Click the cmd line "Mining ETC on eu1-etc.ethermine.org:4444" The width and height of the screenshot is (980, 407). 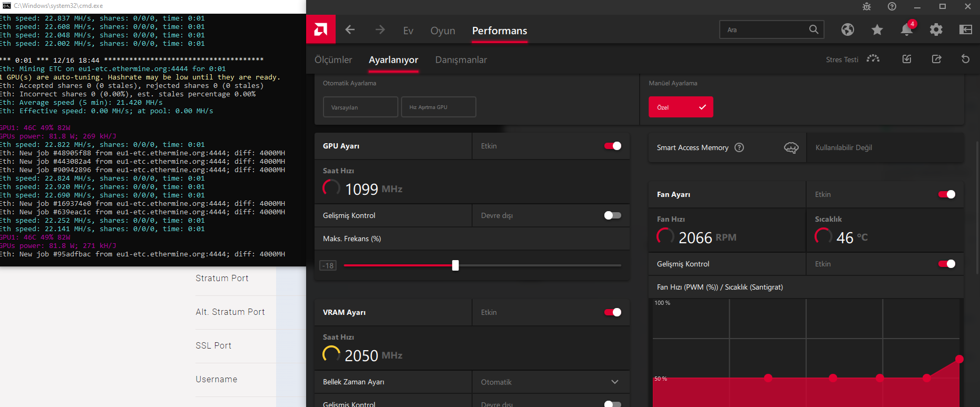click(x=113, y=69)
